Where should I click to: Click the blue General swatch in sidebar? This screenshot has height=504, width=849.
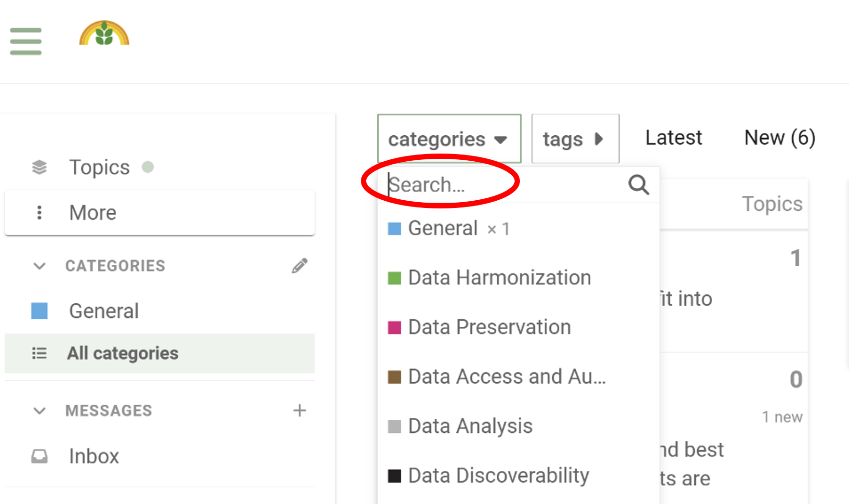pyautogui.click(x=40, y=311)
